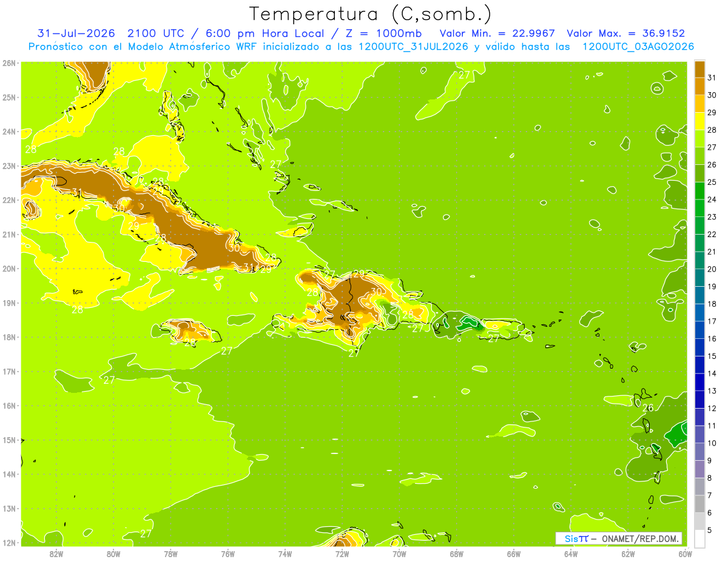This screenshot has width=728, height=562.
Task: Click the '14N' latitude axis label
Action: point(9,474)
